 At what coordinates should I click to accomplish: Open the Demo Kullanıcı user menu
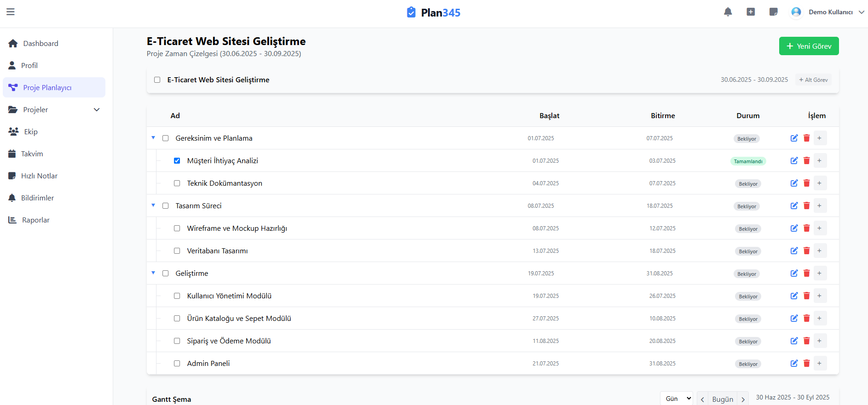[828, 12]
